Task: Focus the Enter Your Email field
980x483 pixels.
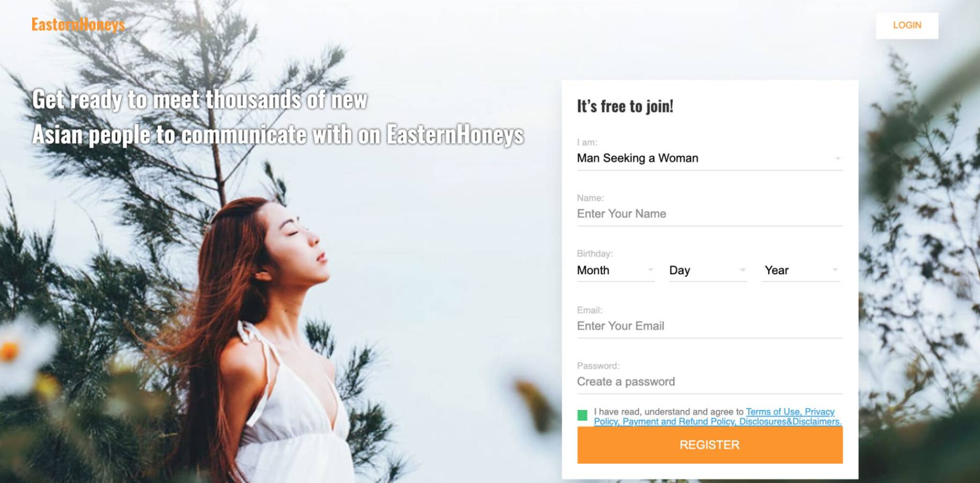Action: click(710, 326)
